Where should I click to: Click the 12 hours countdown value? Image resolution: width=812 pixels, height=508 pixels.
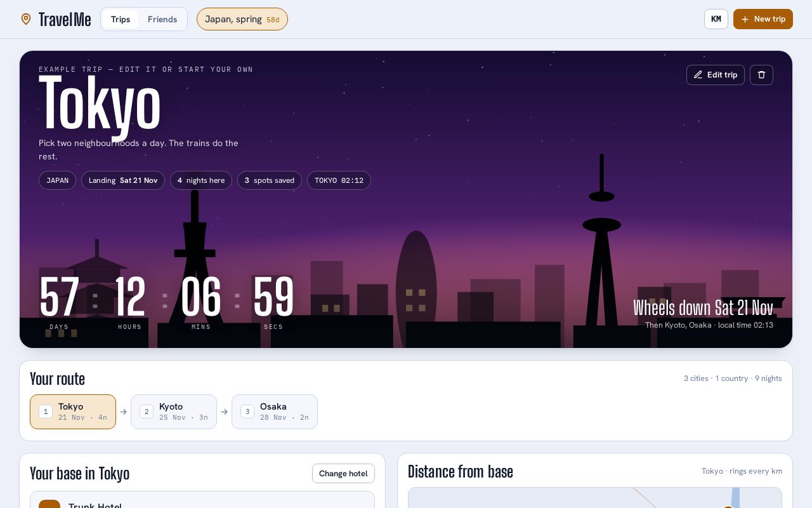130,297
